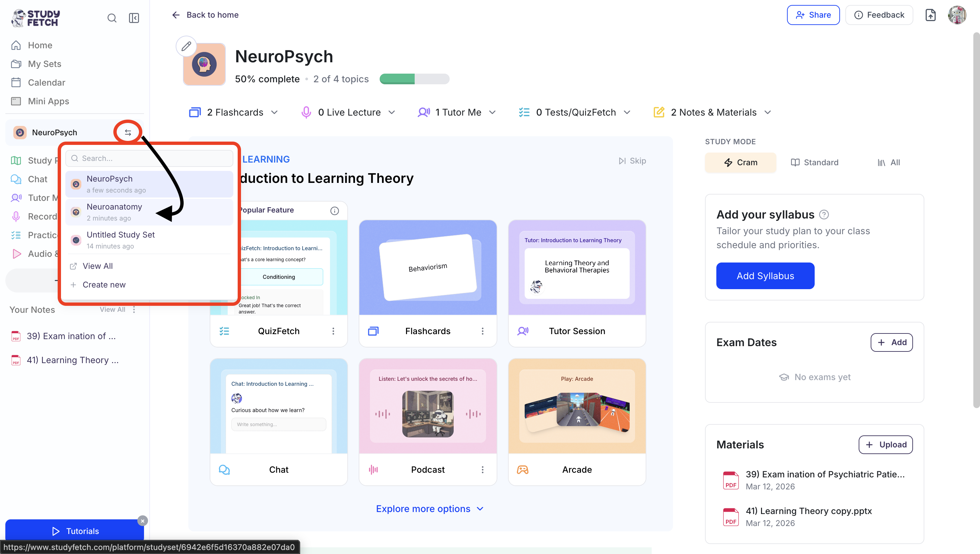
Task: Expand Explore more options
Action: point(430,509)
